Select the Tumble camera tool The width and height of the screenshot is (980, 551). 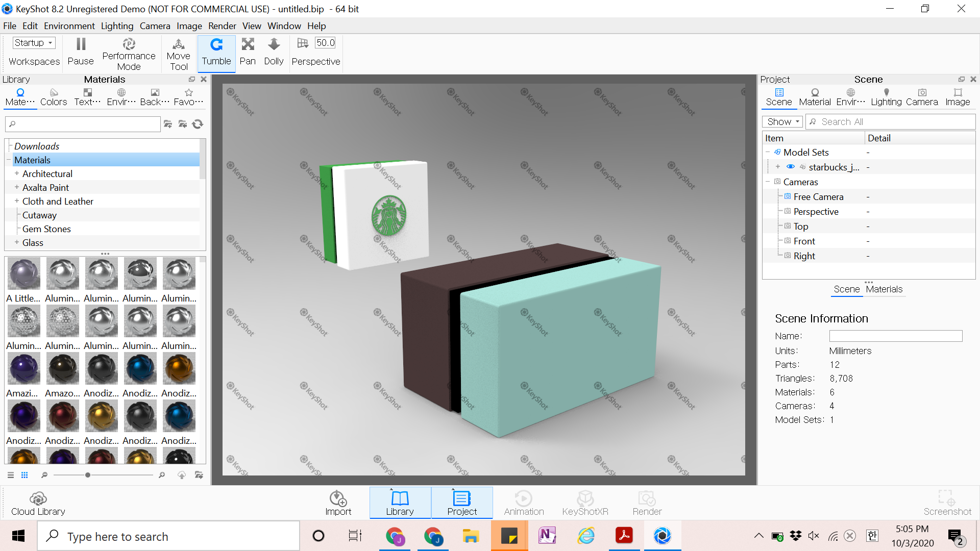(216, 53)
